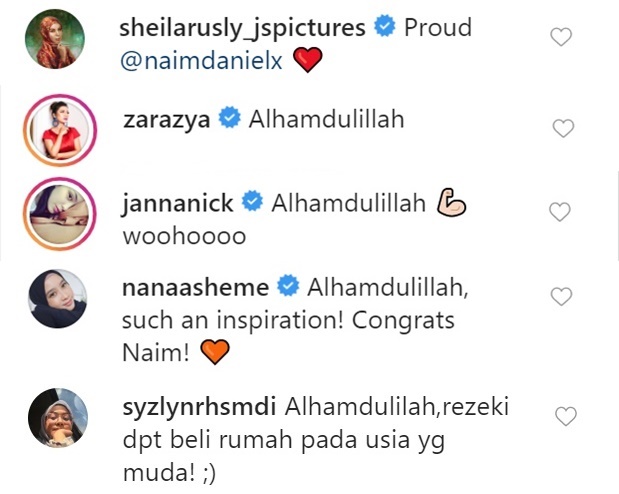Go to zarazya username profile
Viewport: 619px width, 494px height.
pyautogui.click(x=167, y=119)
